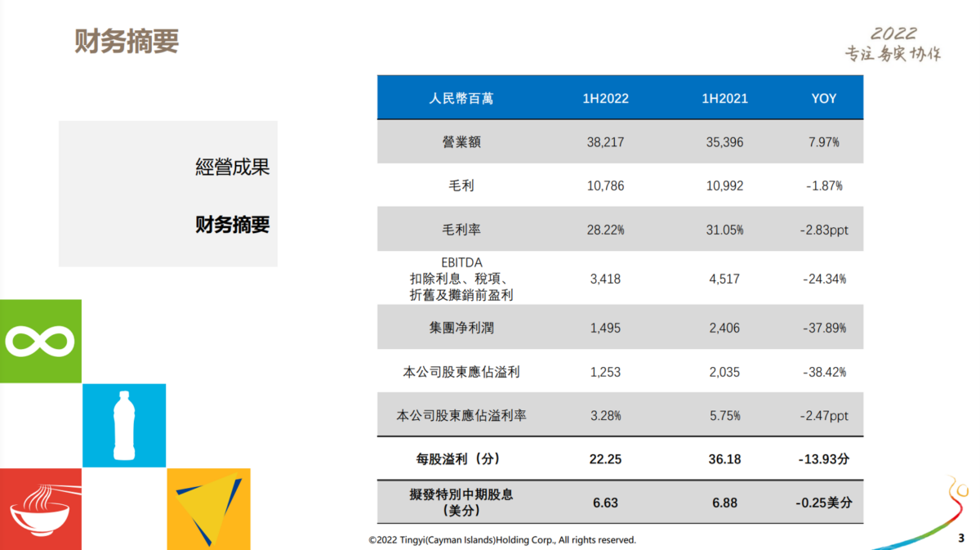Select the bold 财务摘要 section label
The width and height of the screenshot is (980, 550).
coord(233,225)
